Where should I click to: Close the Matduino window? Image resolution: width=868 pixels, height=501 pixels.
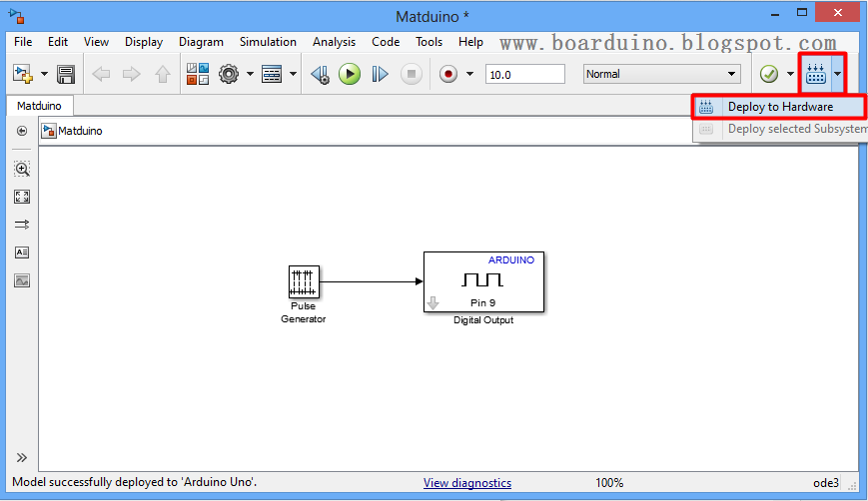(838, 12)
